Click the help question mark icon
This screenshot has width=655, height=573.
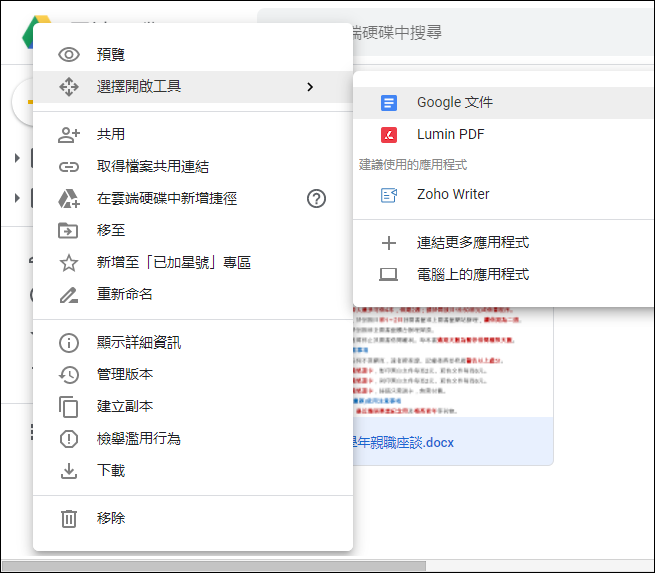(316, 199)
